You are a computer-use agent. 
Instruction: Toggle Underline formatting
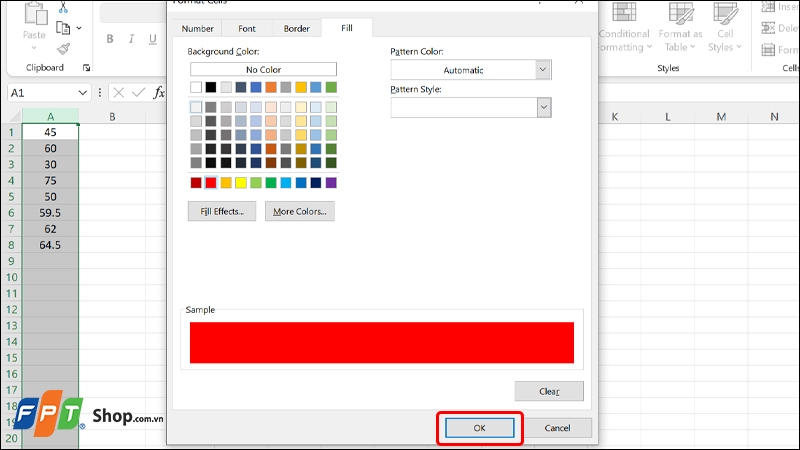point(153,39)
